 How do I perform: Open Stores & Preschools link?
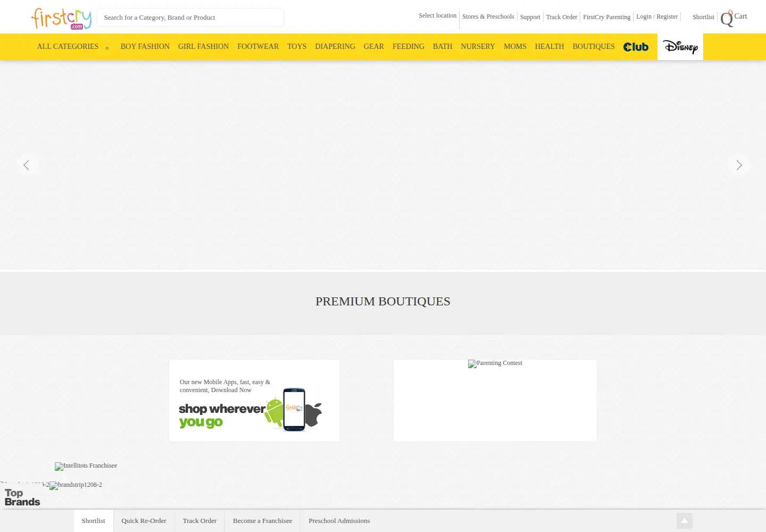488,17
